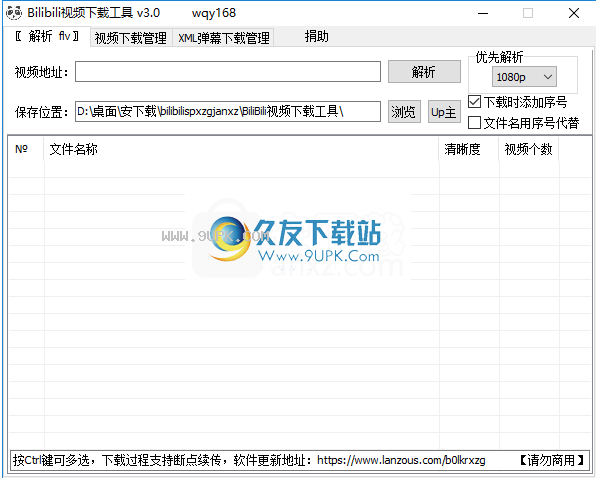596x478 pixels.
Task: Focus the 视频地址 input field
Action: (228, 71)
